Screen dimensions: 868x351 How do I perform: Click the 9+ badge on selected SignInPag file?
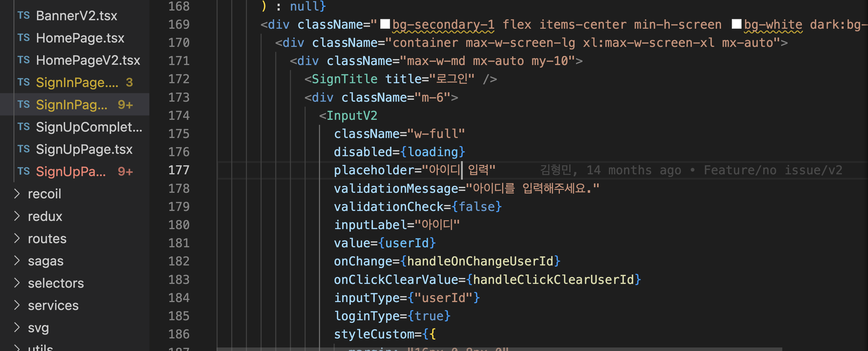pyautogui.click(x=125, y=105)
